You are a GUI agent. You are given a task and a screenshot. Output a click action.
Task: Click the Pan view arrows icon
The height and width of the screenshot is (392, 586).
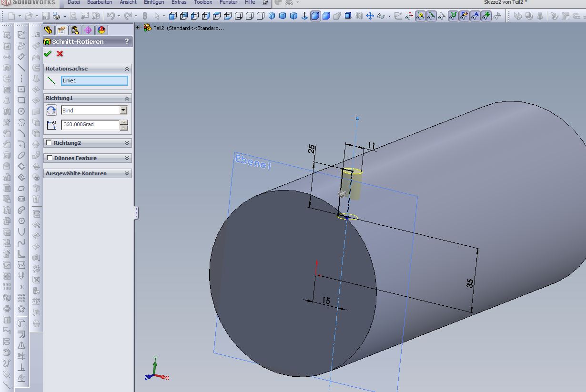point(370,16)
